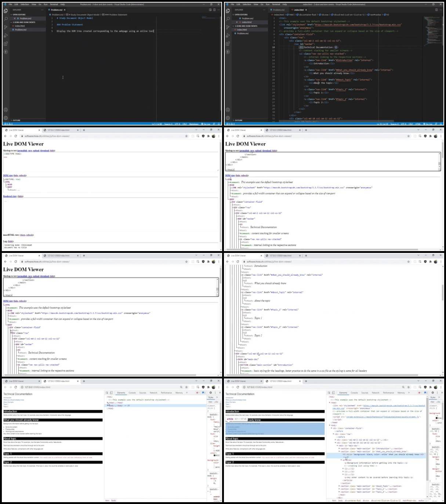Screen dimensions: 446x504
Task: Click 'What you should already know' nav link beside collapsed DevTools
Action: [14, 400]
